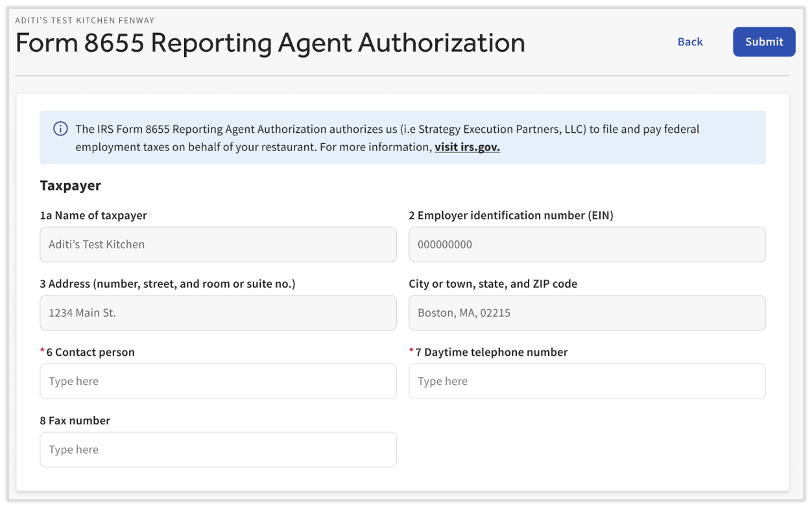Click the red asterisk beside Contact person

tap(42, 351)
